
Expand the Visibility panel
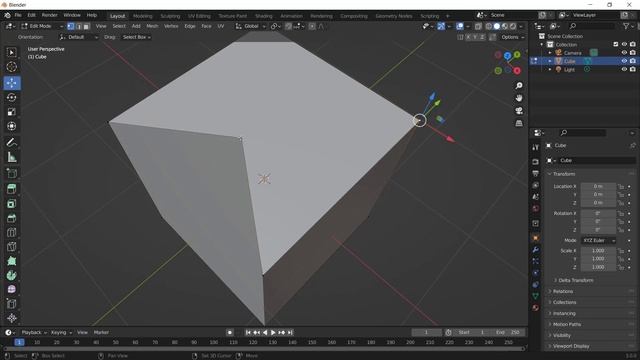(562, 336)
